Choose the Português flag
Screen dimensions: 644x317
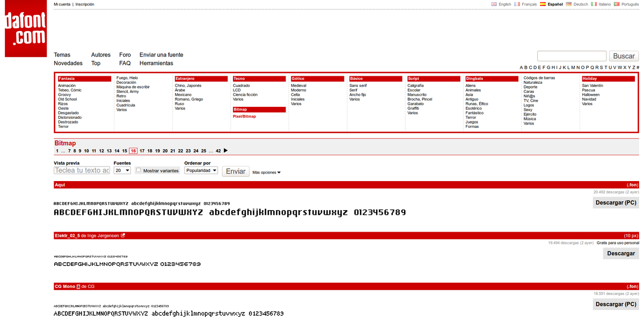(x=617, y=4)
